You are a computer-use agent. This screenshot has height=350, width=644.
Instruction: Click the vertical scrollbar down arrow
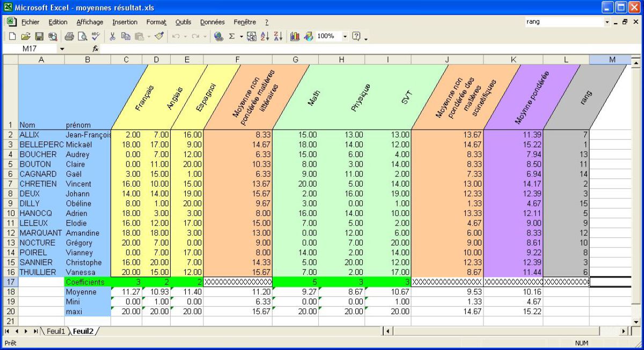(x=635, y=322)
